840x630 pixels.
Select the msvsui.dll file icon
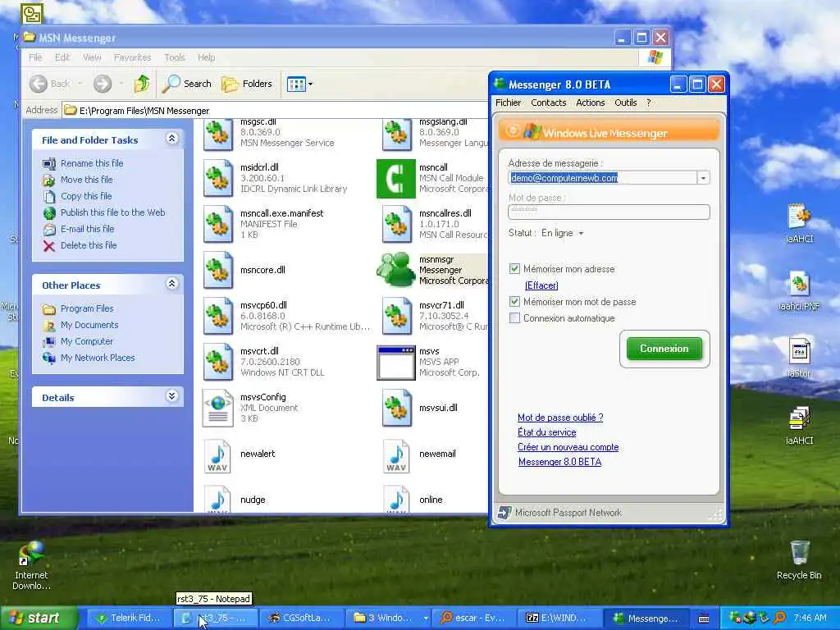pos(396,408)
